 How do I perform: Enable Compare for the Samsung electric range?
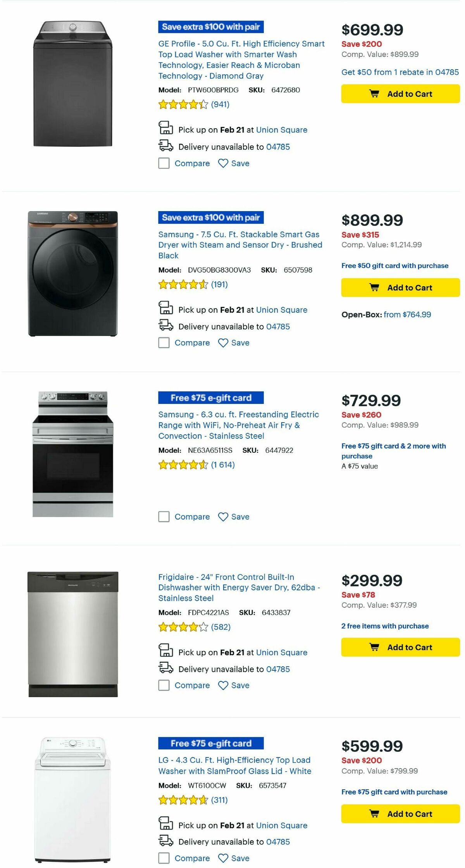(163, 517)
